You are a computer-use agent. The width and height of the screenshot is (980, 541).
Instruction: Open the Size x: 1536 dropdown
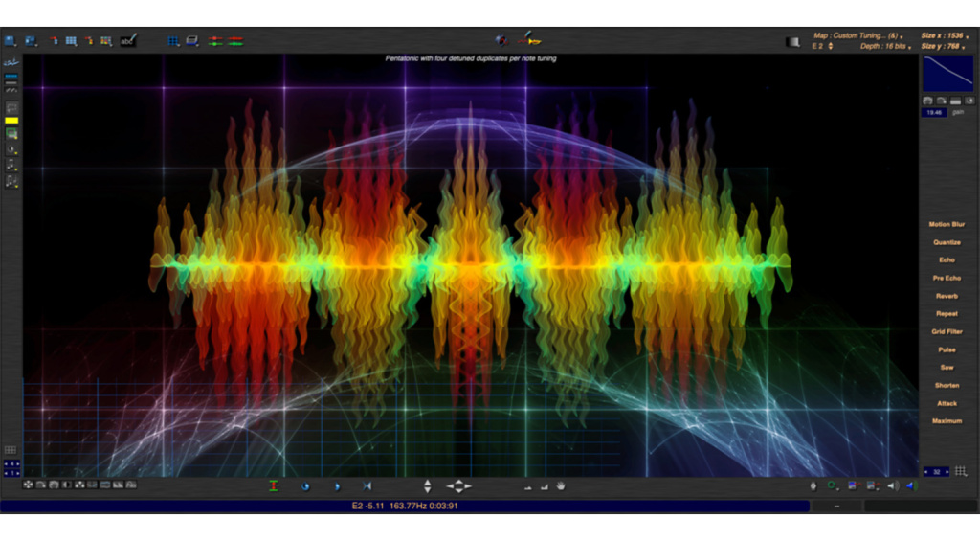[945, 35]
